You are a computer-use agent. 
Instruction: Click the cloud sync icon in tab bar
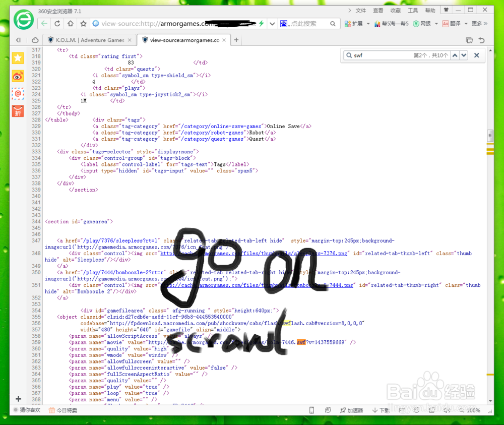pos(35,40)
